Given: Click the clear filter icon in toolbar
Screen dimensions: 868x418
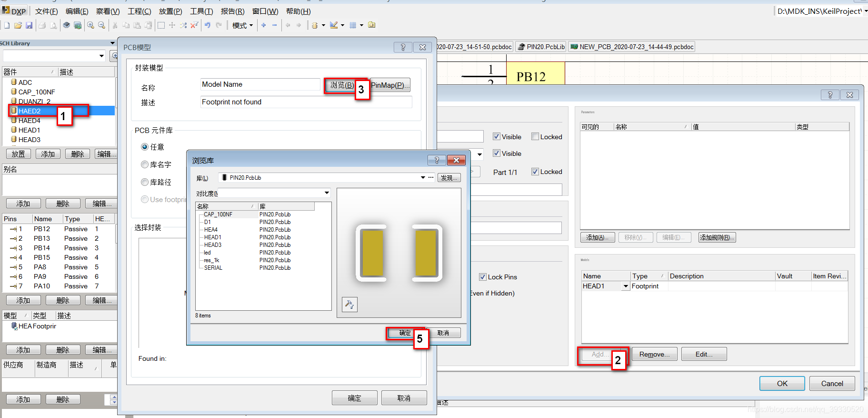Looking at the screenshot, I should point(194,25).
